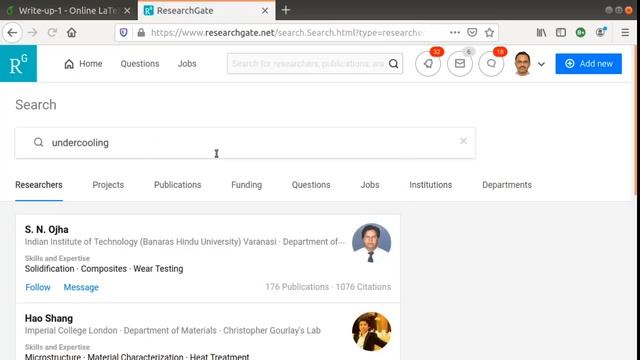Open the Firefox hamburger menu
Image resolution: width=640 pixels, height=360 pixels.
tap(625, 33)
